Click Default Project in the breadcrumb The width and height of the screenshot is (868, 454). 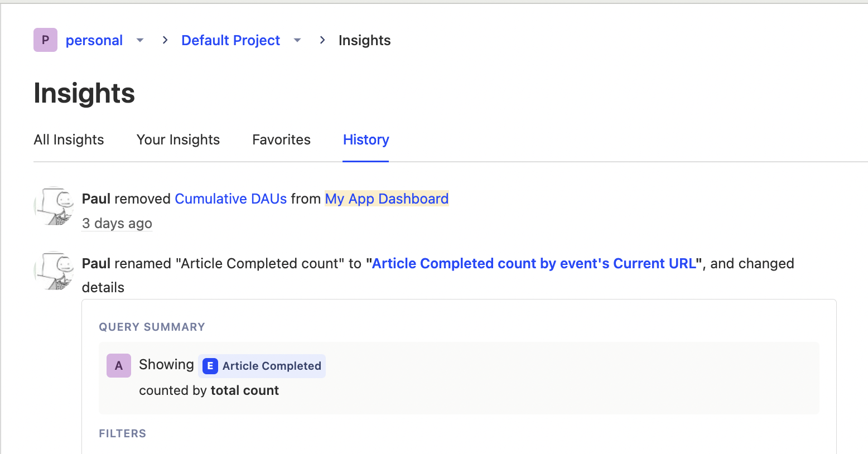pos(230,40)
